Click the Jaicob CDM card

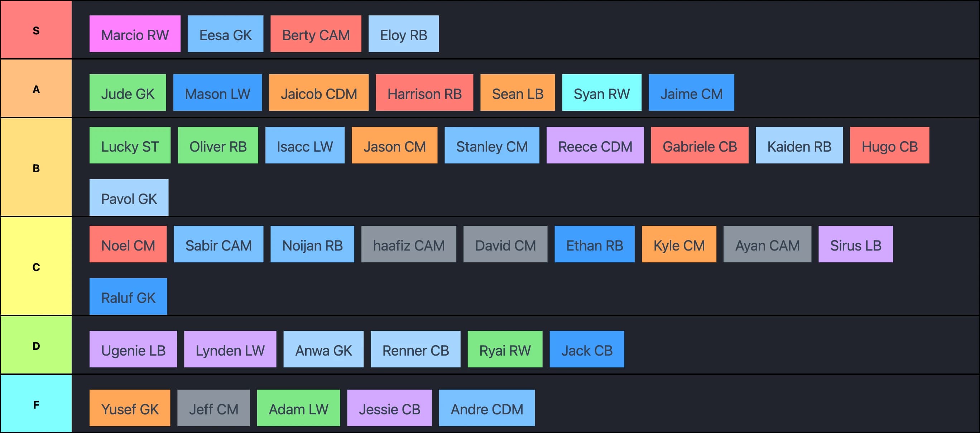point(319,92)
